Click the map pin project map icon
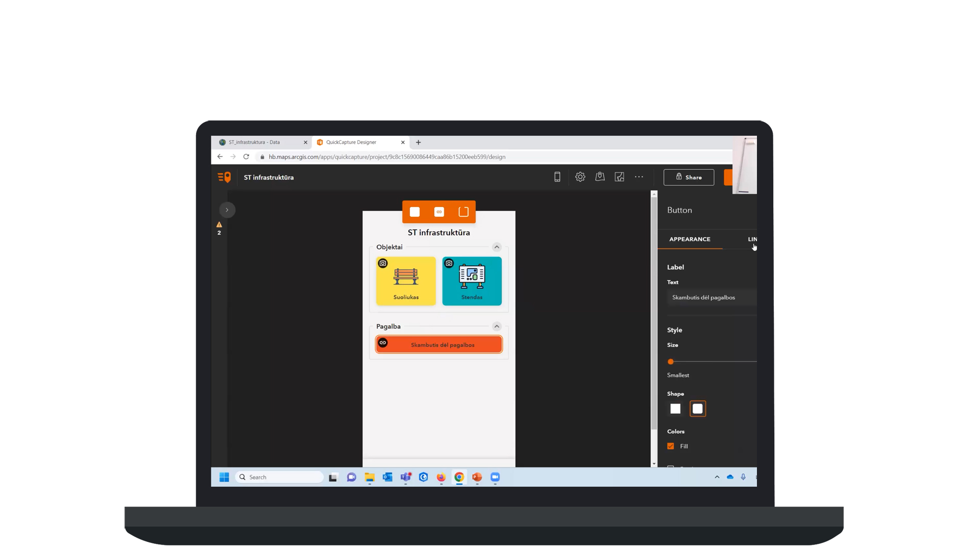The height and width of the screenshot is (551, 980). click(600, 177)
